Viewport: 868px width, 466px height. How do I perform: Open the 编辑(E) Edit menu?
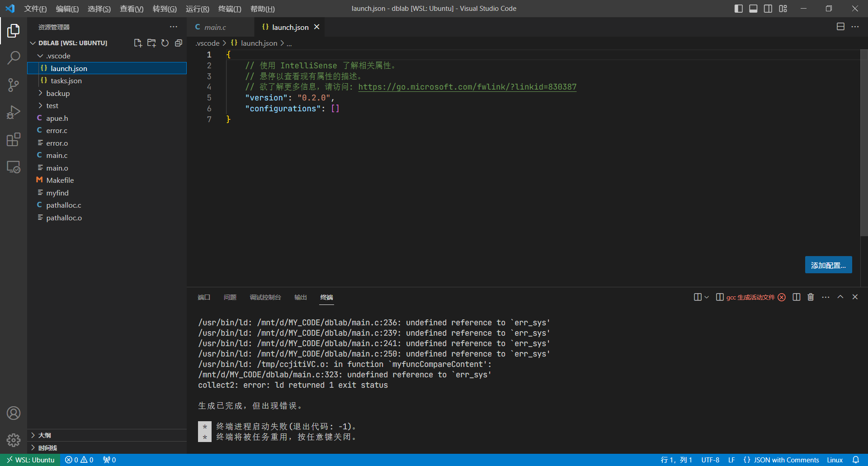(67, 9)
